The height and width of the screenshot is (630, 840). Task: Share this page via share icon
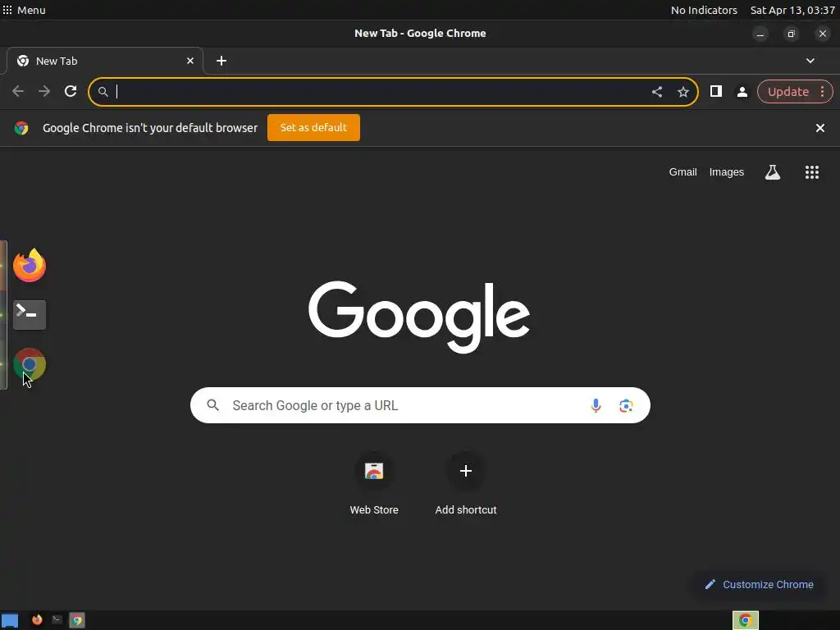[657, 92]
